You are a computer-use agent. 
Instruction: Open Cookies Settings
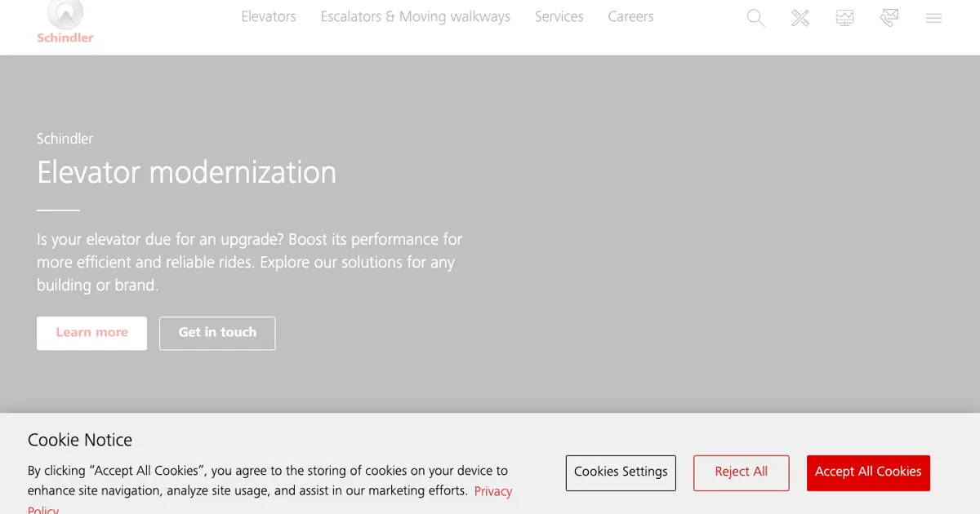point(621,472)
